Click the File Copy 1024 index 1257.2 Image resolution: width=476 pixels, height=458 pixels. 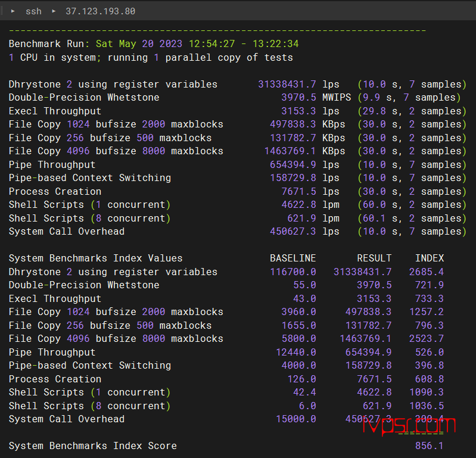427,311
